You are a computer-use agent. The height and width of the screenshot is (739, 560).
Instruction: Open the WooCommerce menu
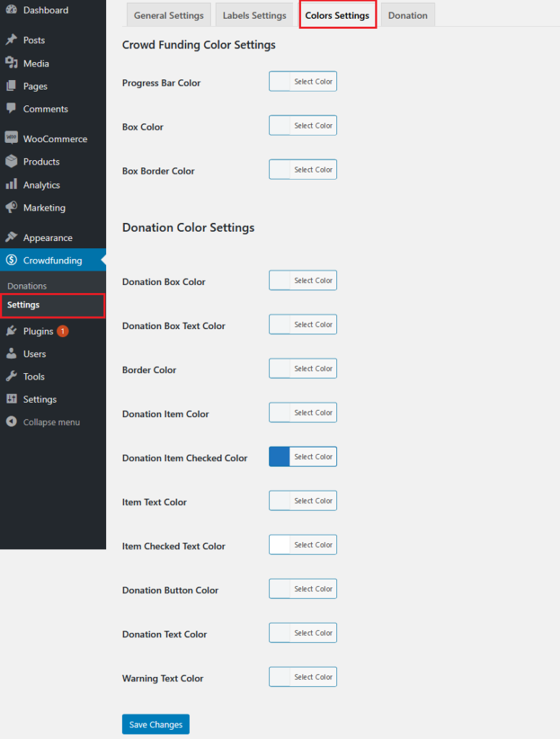click(x=53, y=139)
